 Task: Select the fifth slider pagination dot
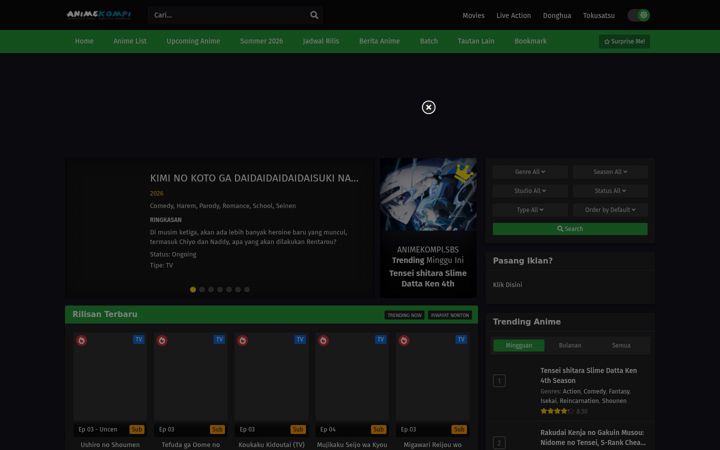point(229,289)
